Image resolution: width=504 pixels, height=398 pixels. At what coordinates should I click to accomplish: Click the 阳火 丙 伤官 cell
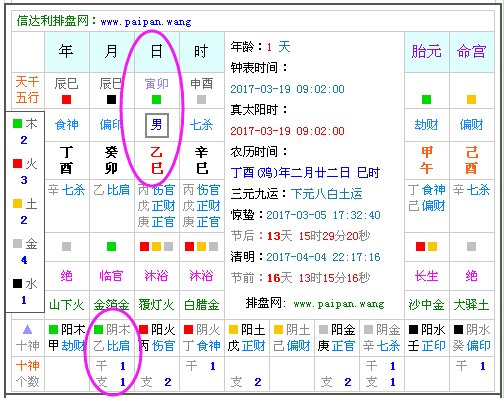click(x=157, y=338)
